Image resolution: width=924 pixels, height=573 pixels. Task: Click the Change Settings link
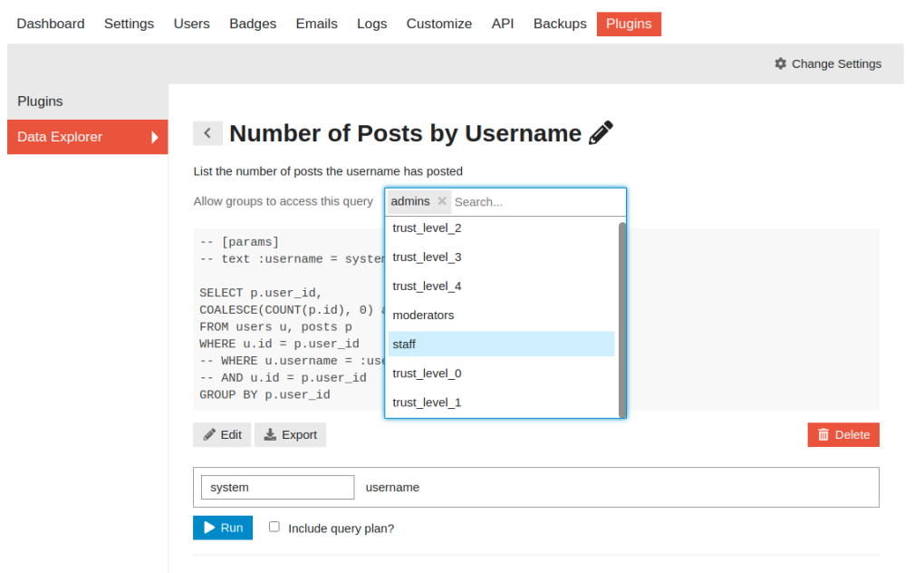[x=828, y=63]
